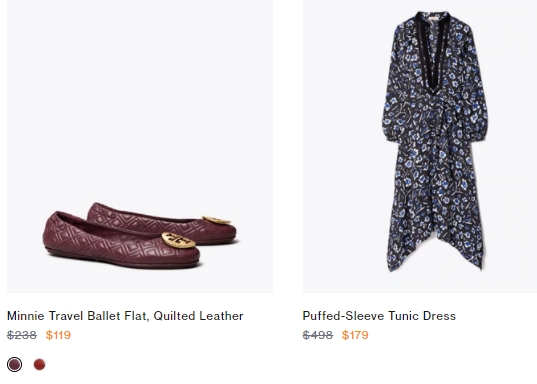Click the $119 sale price
This screenshot has width=537, height=384.
(58, 335)
